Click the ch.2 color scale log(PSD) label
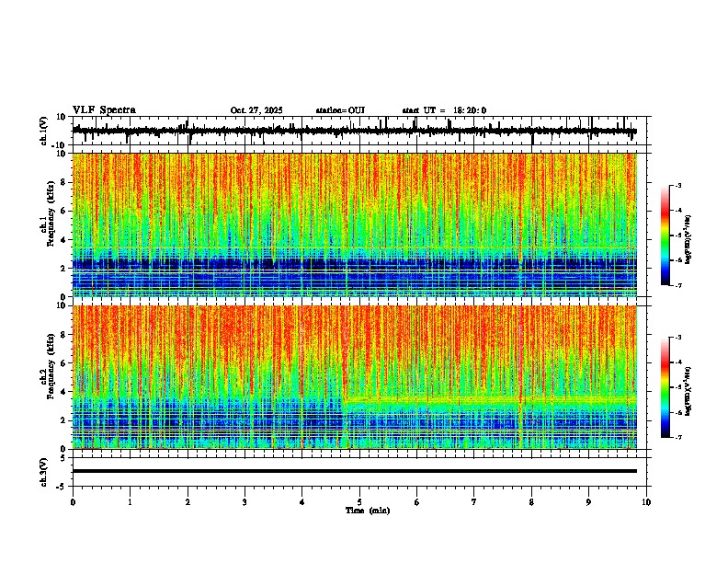The height and width of the screenshot is (563, 728). pyautogui.click(x=688, y=391)
